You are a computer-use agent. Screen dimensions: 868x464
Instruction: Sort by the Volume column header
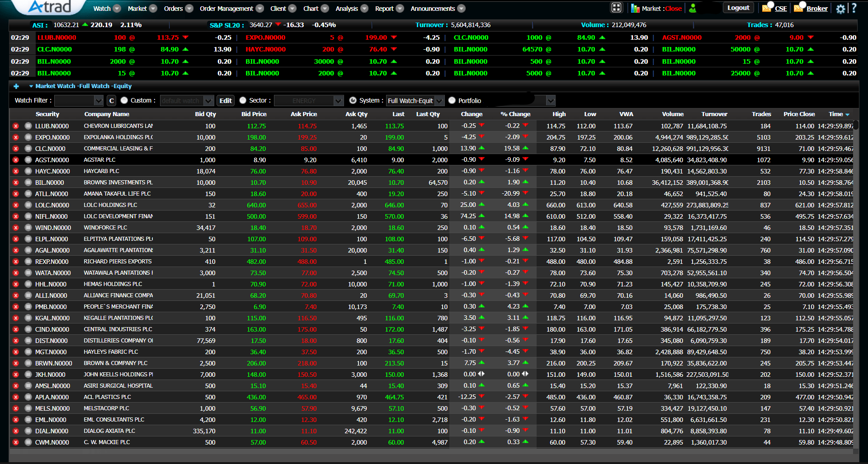click(673, 114)
